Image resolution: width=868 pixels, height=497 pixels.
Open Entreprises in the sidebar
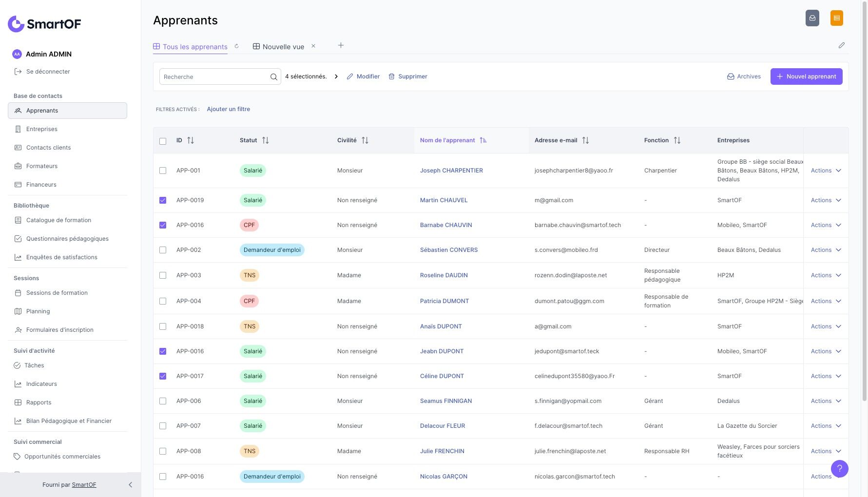click(42, 129)
